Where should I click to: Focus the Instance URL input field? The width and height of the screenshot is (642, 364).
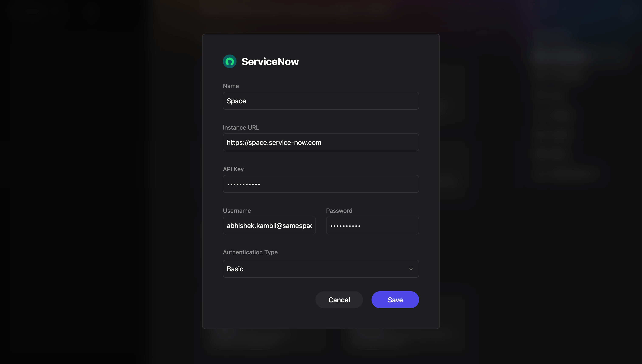(321, 143)
